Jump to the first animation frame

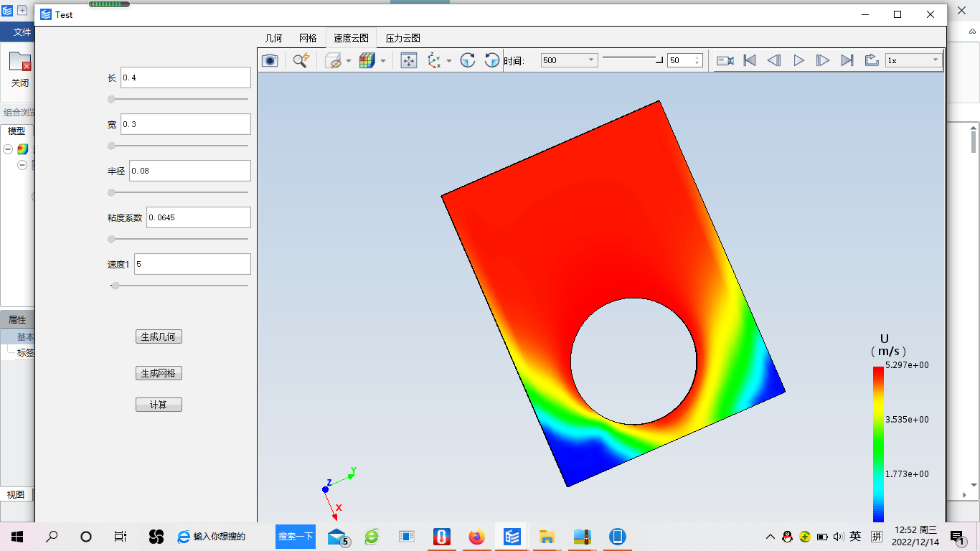point(750,61)
